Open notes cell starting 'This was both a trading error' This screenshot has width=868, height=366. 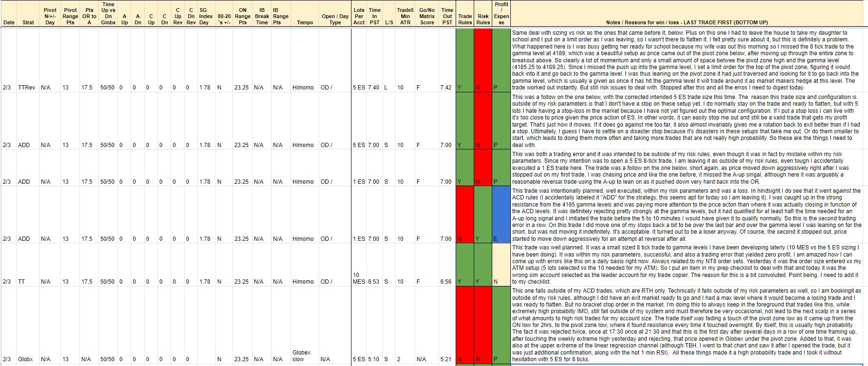687,168
